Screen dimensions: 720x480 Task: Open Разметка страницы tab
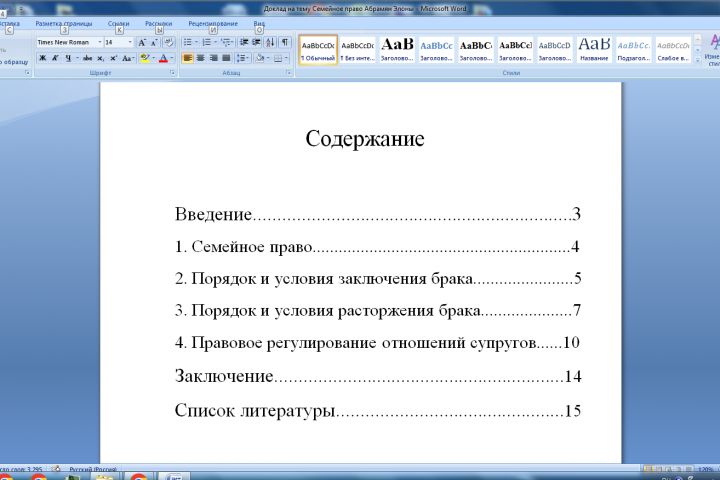click(x=64, y=23)
